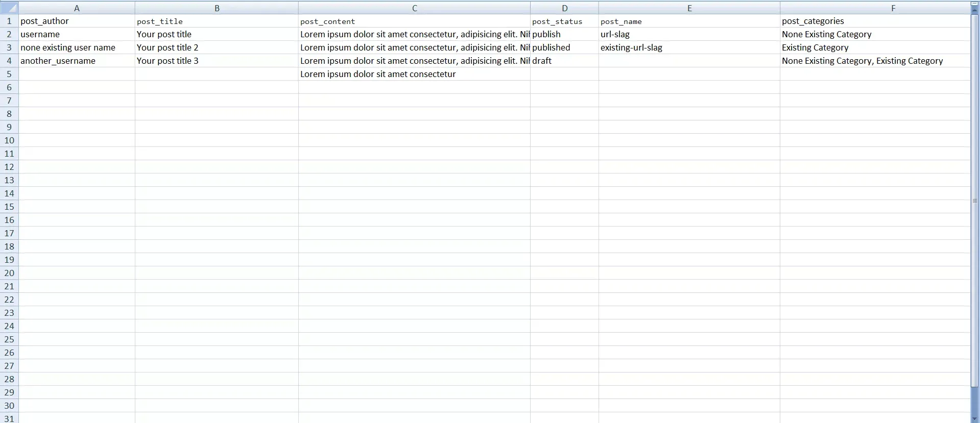980x423 pixels.
Task: Select column E header
Action: (689, 8)
